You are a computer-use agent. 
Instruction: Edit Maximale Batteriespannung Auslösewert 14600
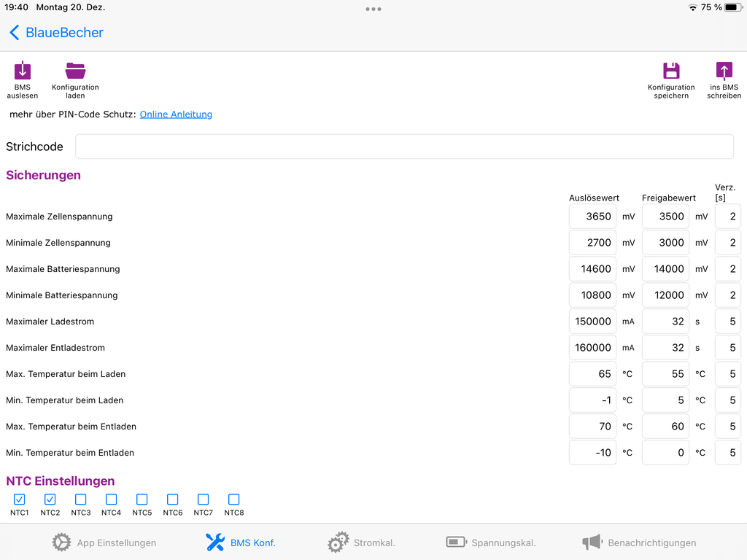(x=592, y=269)
